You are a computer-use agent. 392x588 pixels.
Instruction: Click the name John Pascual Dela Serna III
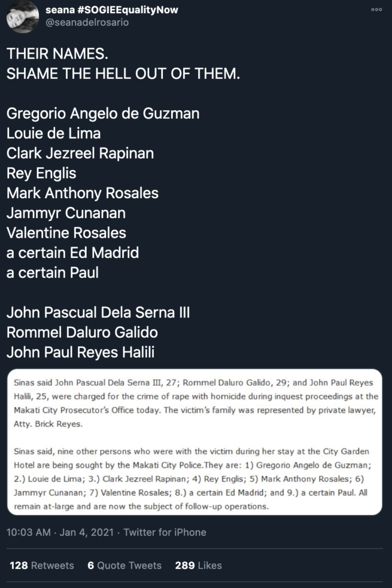click(x=98, y=312)
